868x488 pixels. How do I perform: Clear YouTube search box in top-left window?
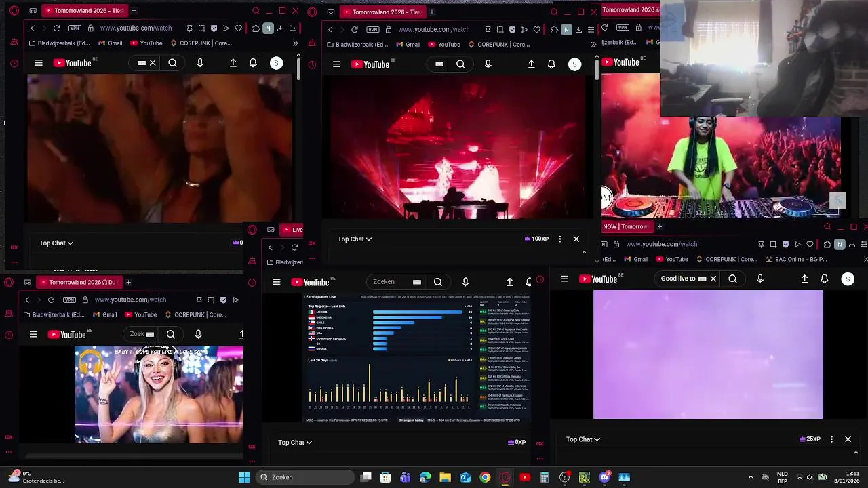pos(153,63)
